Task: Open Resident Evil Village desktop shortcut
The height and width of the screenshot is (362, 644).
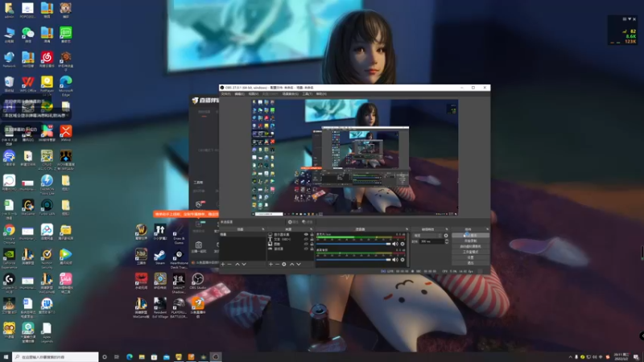Action: point(159,307)
